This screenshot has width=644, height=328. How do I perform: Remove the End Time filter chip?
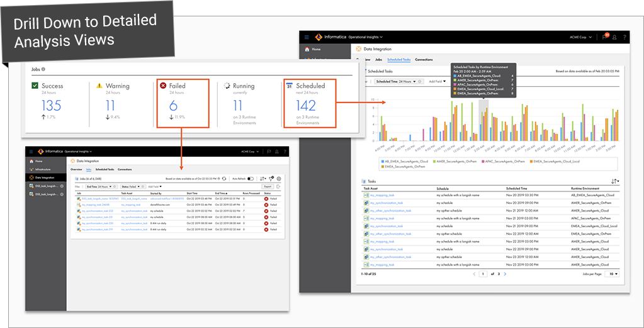[x=115, y=186]
